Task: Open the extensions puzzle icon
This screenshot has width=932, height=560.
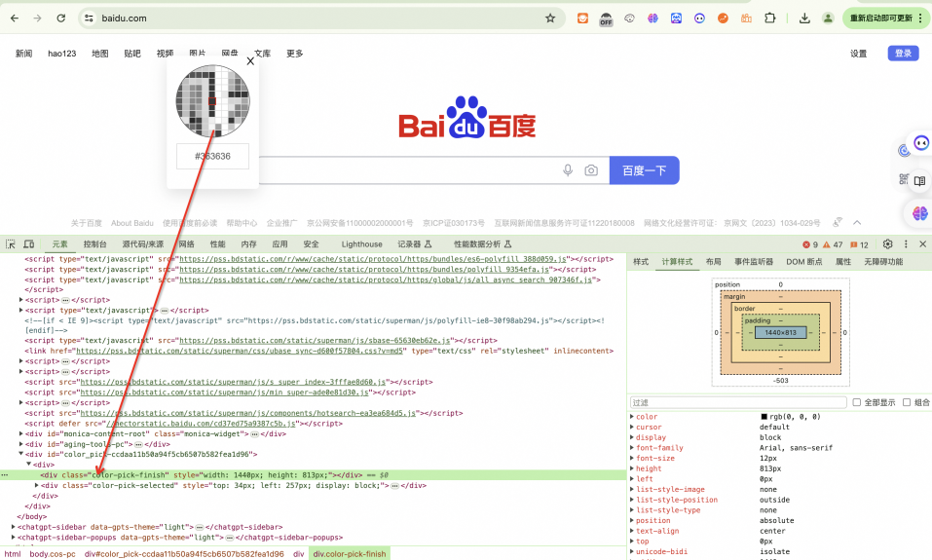Action: (769, 18)
